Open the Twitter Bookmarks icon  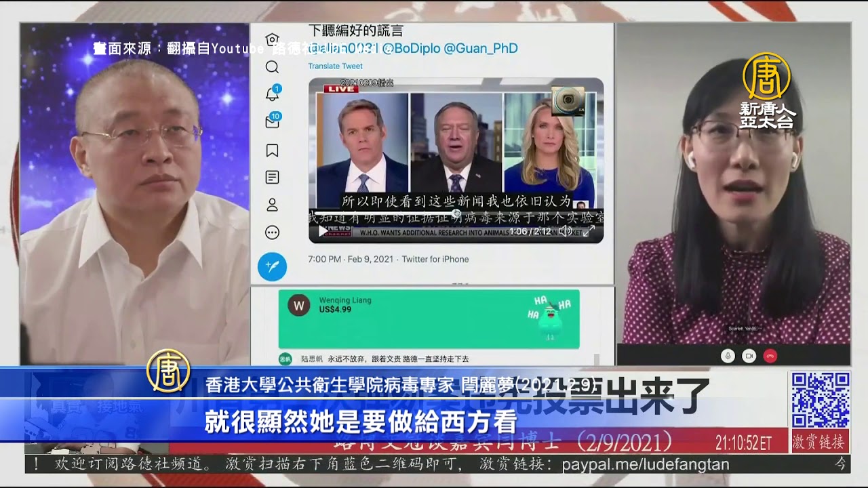[x=272, y=150]
